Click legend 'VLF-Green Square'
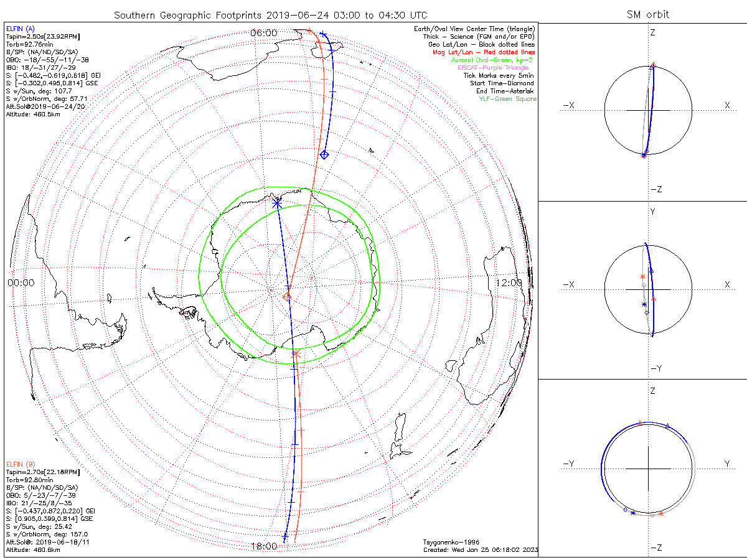 tap(507, 98)
